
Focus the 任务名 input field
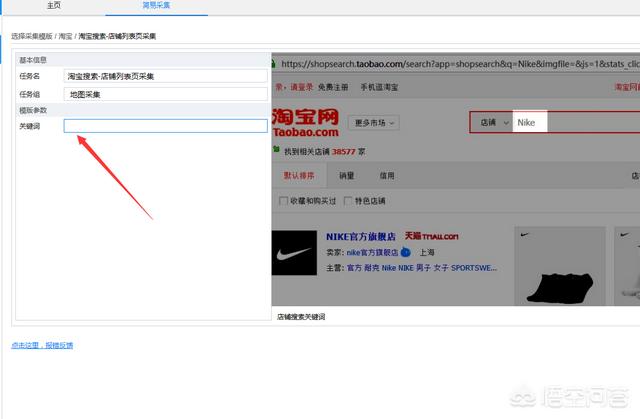pos(165,76)
